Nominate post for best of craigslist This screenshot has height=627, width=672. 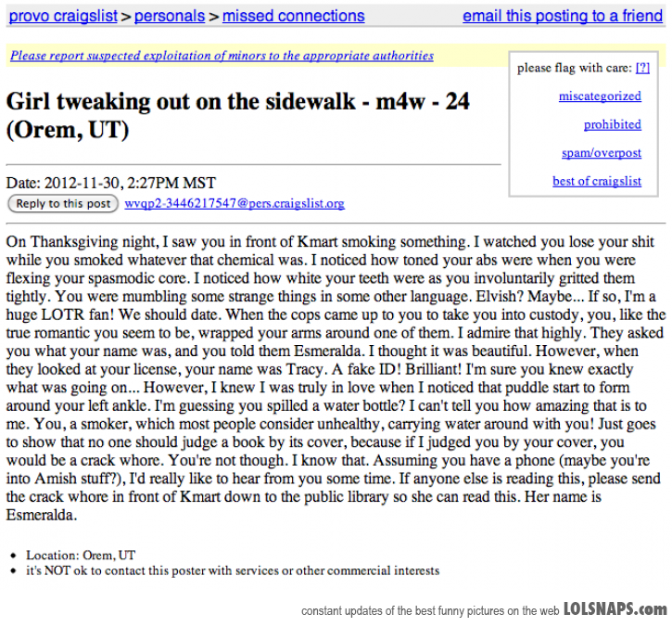(596, 181)
